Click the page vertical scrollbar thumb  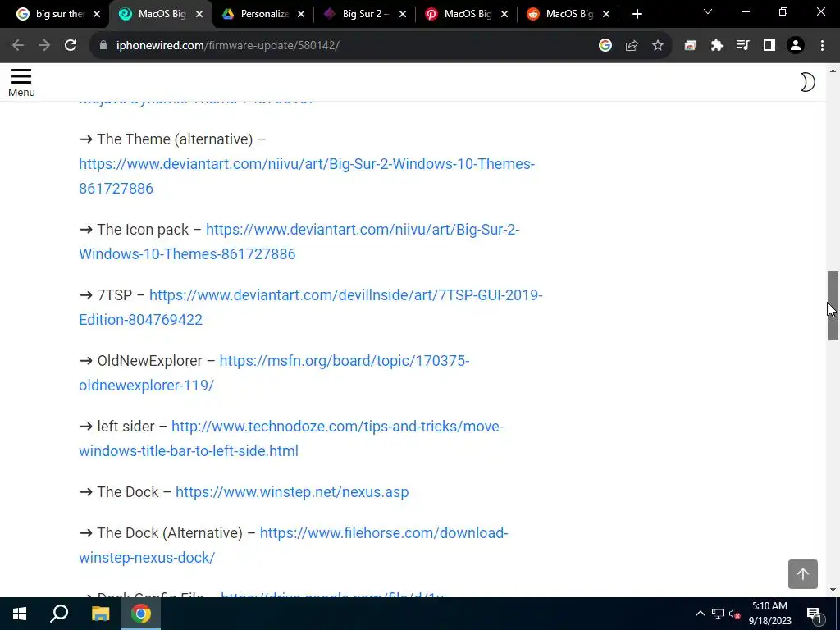833,305
